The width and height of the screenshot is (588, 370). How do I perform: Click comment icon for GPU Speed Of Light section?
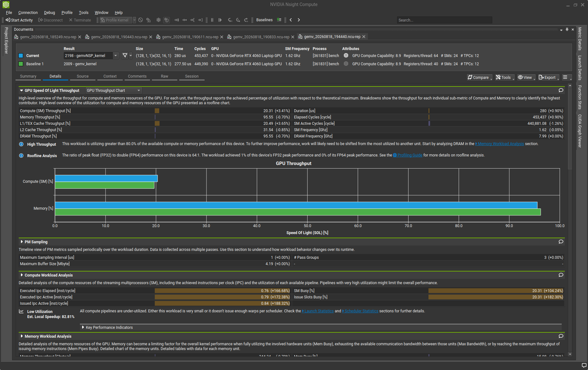pos(561,90)
